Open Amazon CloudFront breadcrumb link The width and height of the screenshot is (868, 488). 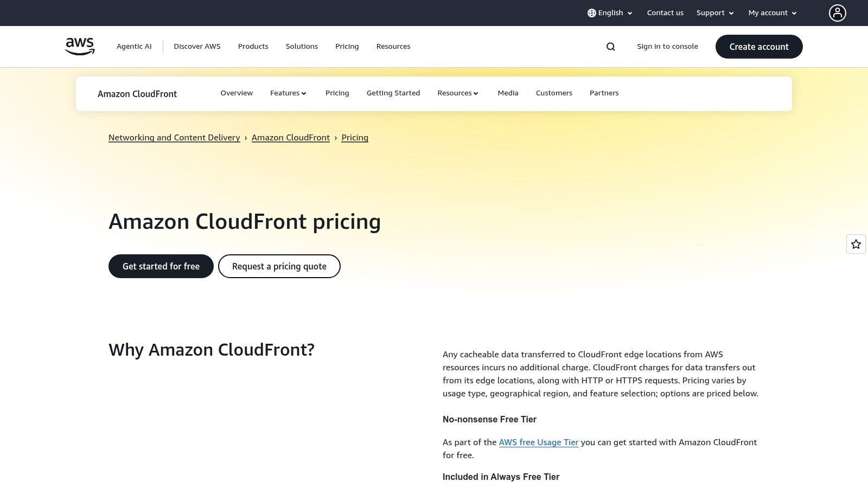pyautogui.click(x=291, y=138)
